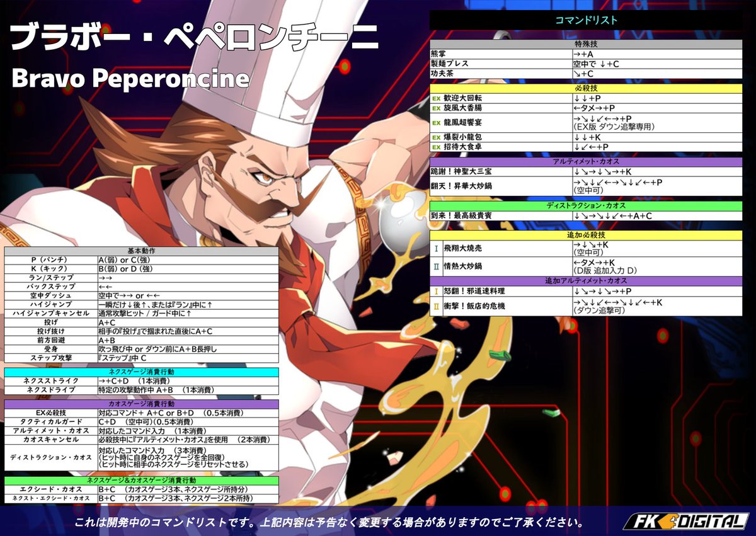Image resolution: width=756 pixels, height=536 pixels.
Task: Click the EX badge beside 龍鳳超饗宴
Action: [436, 123]
